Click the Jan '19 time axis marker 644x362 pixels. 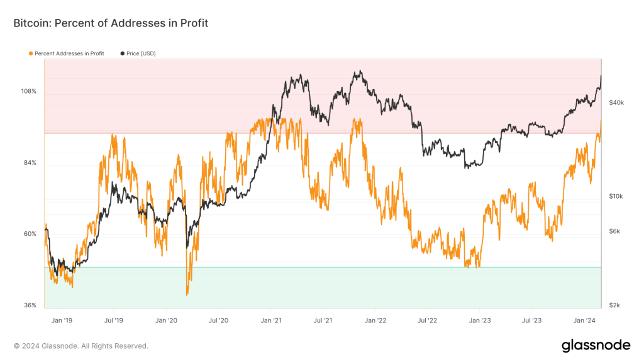point(61,321)
